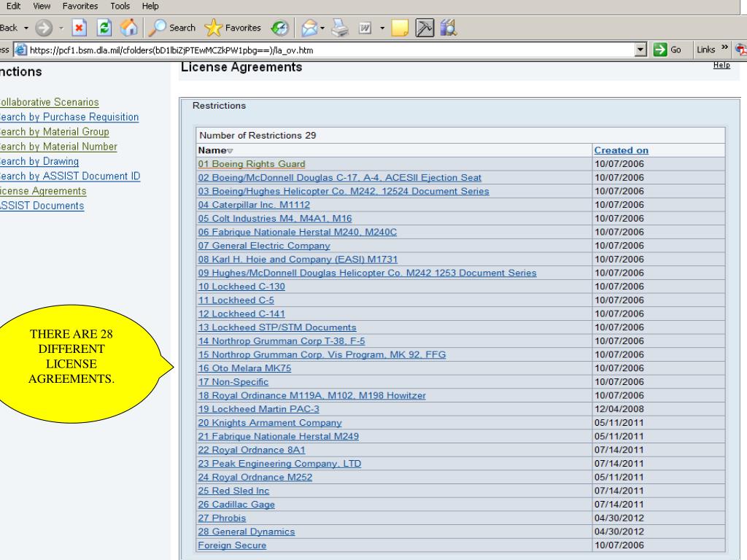Open 27 Phrobis agreement

pos(222,518)
